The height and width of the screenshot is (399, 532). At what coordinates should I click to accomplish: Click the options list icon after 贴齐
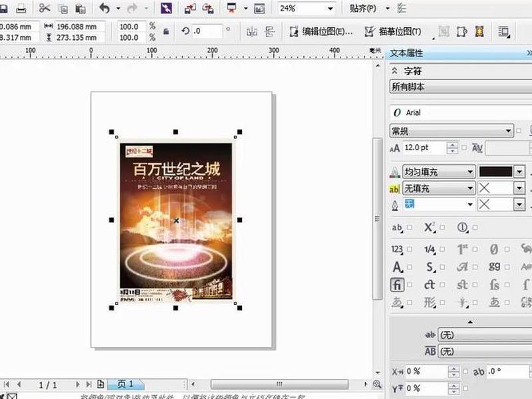[402, 8]
